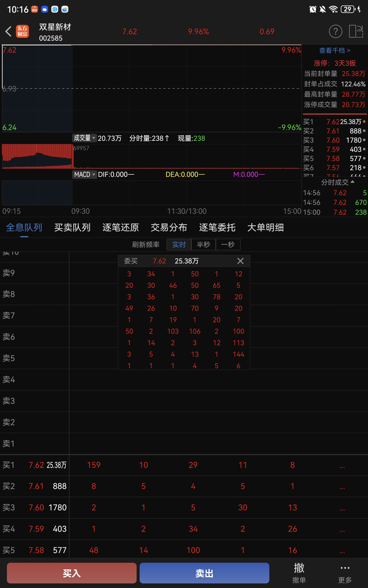Close the 委买 order queue popup
This screenshot has height=588, width=368.
[x=240, y=261]
